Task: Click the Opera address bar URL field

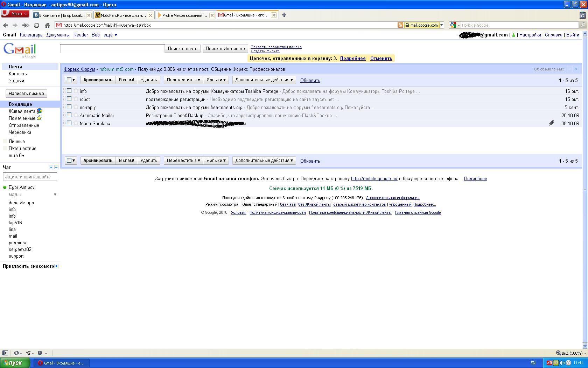Action: (x=226, y=25)
